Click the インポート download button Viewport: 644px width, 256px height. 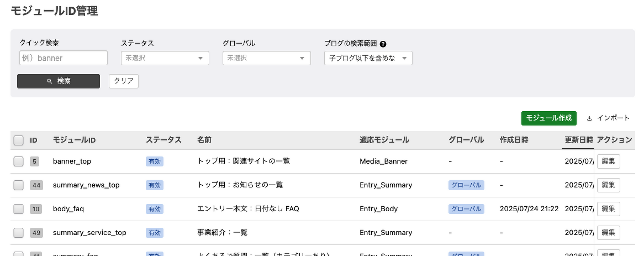(608, 118)
